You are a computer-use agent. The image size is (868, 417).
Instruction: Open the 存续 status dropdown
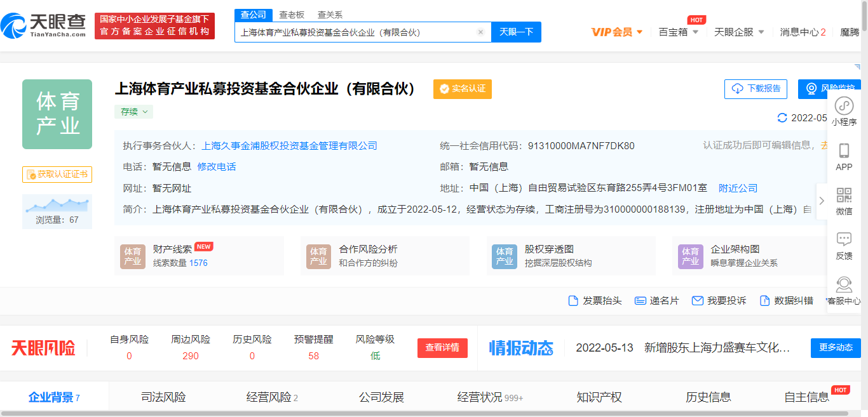[x=134, y=112]
